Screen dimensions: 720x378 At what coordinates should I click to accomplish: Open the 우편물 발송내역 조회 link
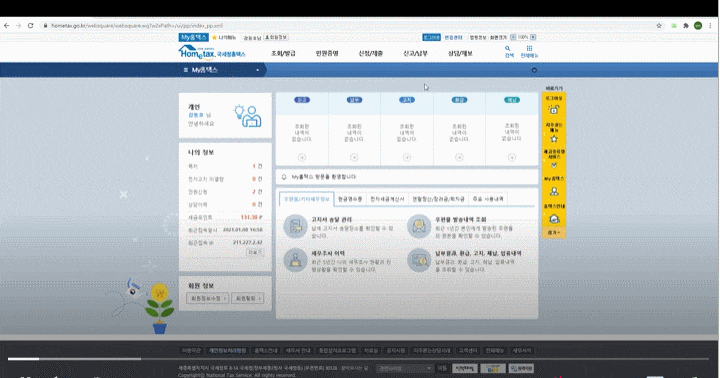click(461, 220)
